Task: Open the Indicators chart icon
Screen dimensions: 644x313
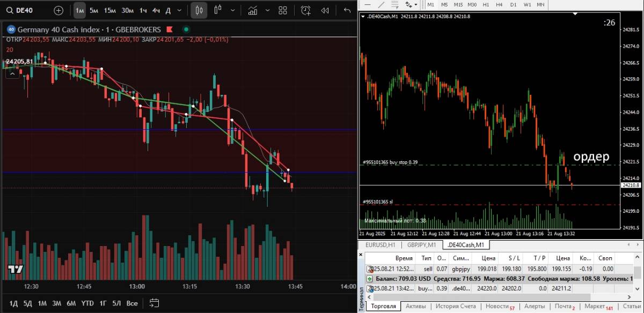Action: click(x=253, y=10)
